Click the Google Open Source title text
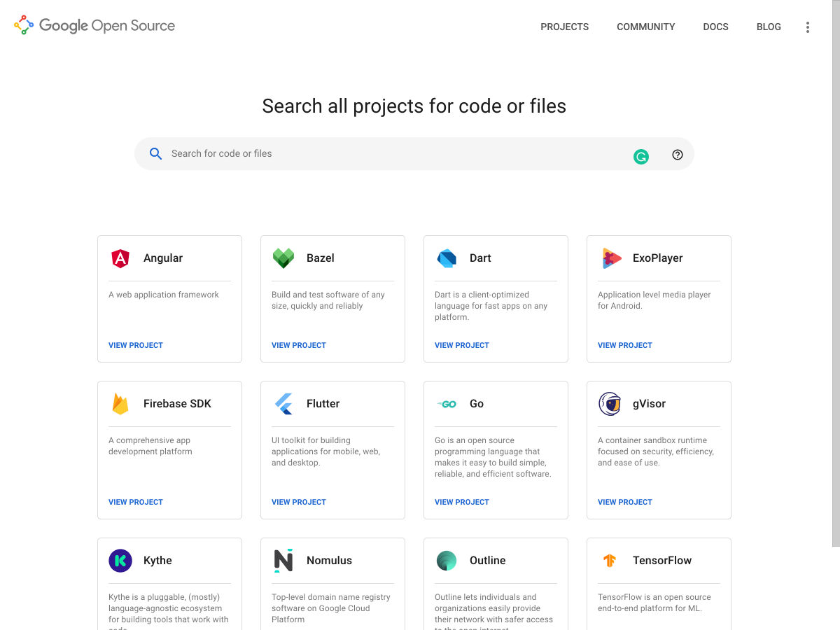Image resolution: width=840 pixels, height=630 pixels. 107,26
